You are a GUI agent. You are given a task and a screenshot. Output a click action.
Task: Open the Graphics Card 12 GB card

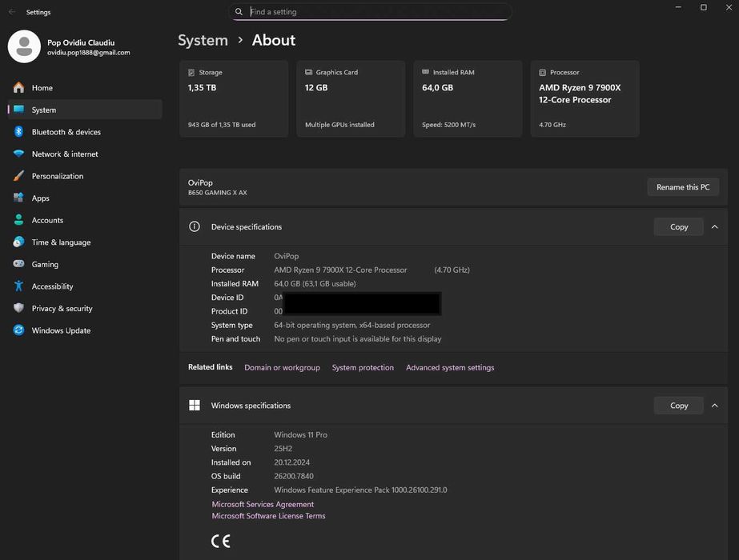(351, 98)
